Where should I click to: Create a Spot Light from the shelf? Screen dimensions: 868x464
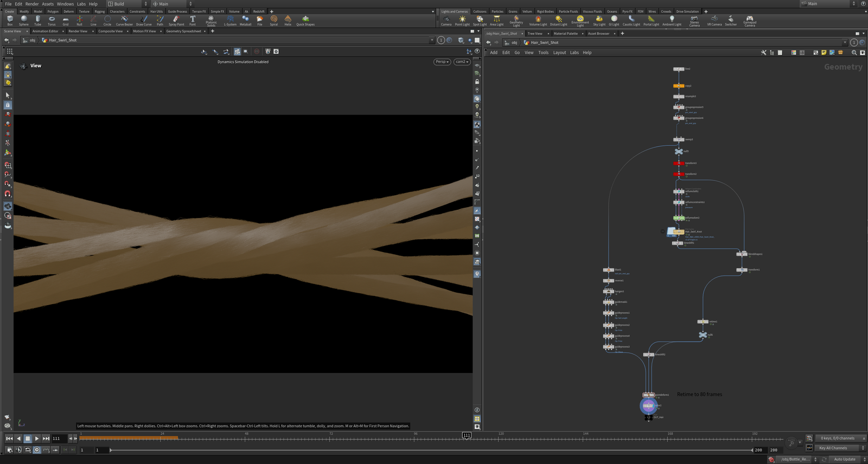pyautogui.click(x=480, y=21)
